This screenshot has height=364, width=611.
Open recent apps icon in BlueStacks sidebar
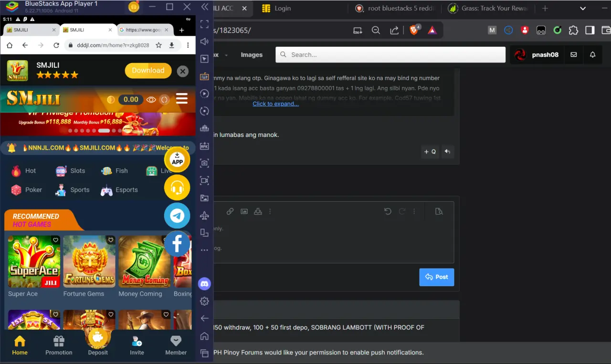204,354
